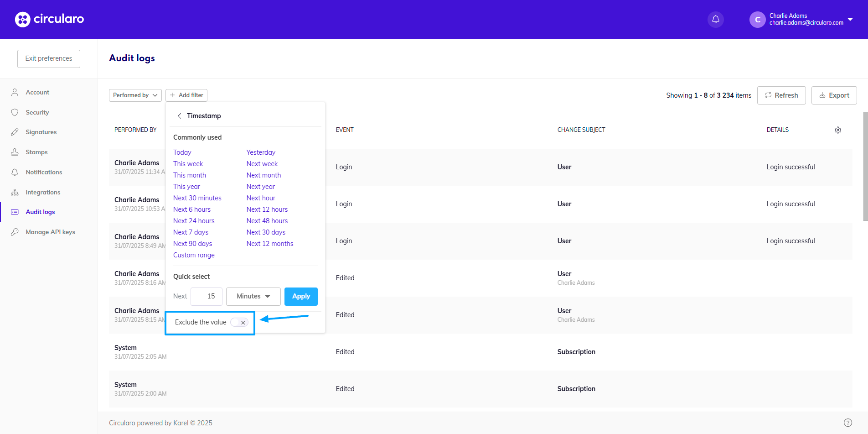The height and width of the screenshot is (434, 868).
Task: Expand the Performed by filter dropdown
Action: (135, 95)
